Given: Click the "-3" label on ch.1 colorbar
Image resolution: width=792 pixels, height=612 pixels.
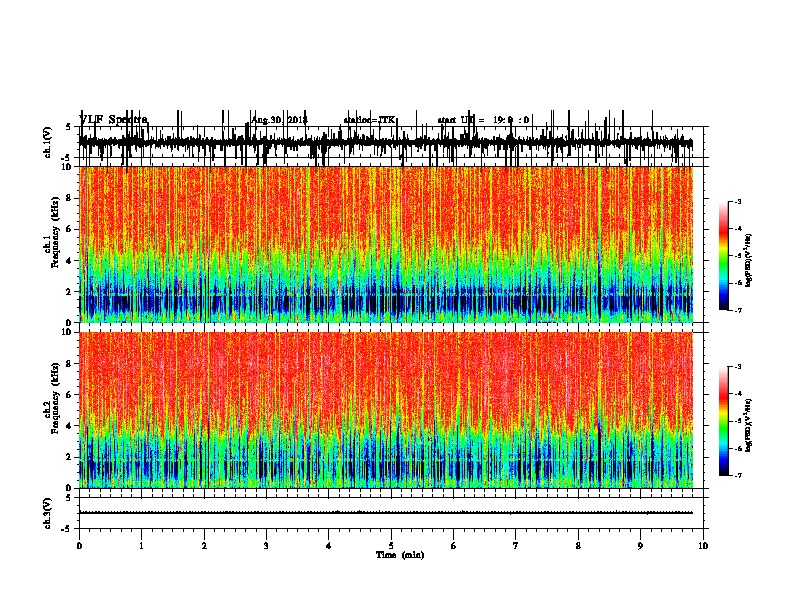Looking at the screenshot, I should tap(738, 201).
